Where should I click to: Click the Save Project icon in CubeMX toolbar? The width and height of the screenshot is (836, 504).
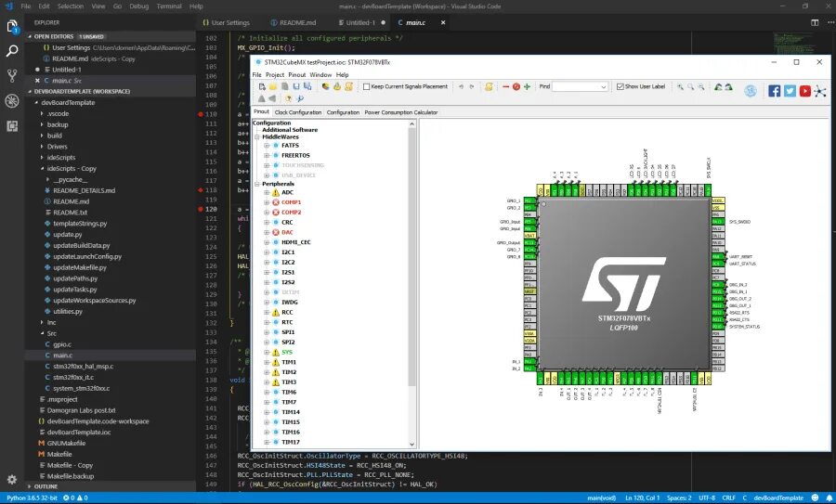[296, 86]
